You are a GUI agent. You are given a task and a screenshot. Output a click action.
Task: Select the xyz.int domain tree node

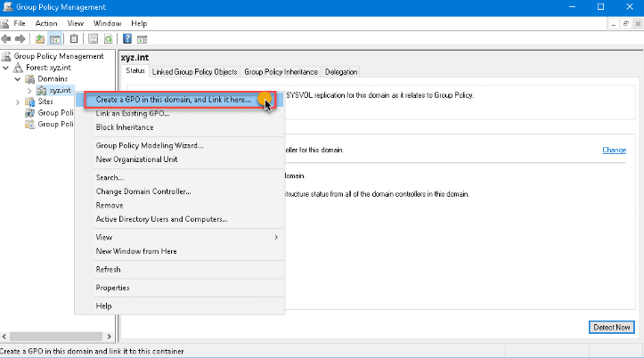coord(60,90)
